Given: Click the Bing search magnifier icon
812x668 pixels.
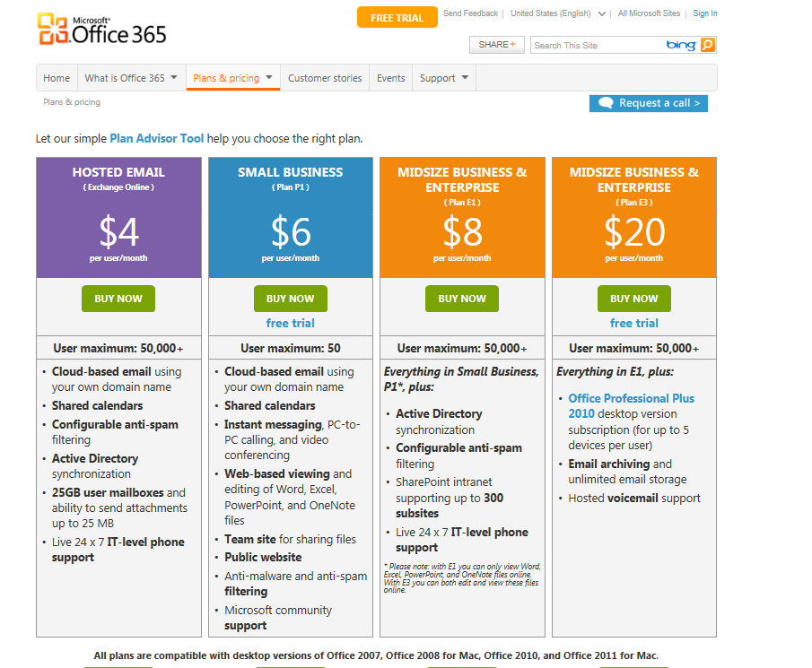Looking at the screenshot, I should [707, 45].
